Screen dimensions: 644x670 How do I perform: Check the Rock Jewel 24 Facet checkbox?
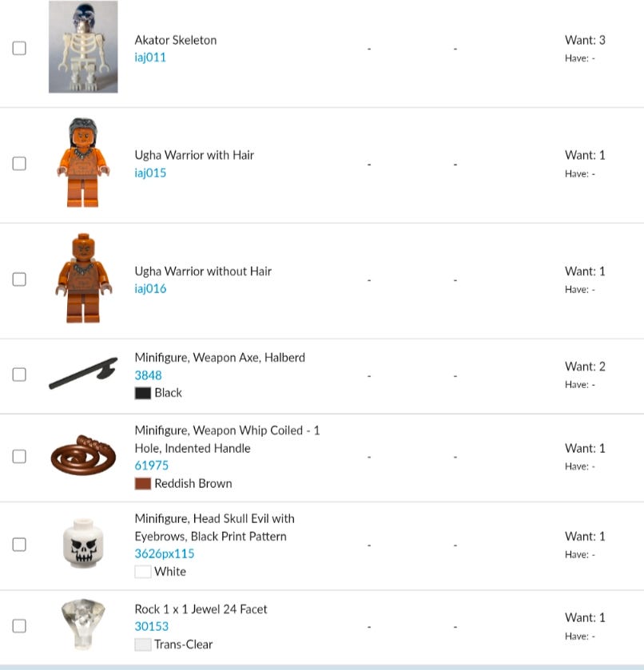(19, 626)
